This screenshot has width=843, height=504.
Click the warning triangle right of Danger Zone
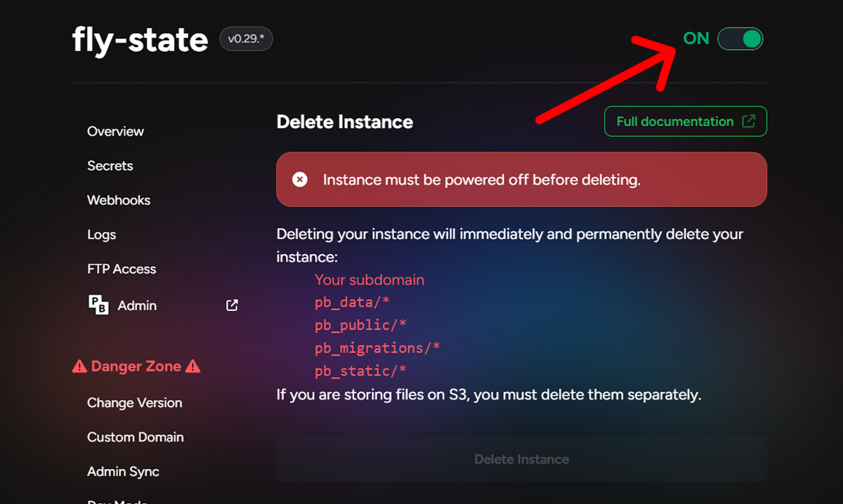point(193,366)
